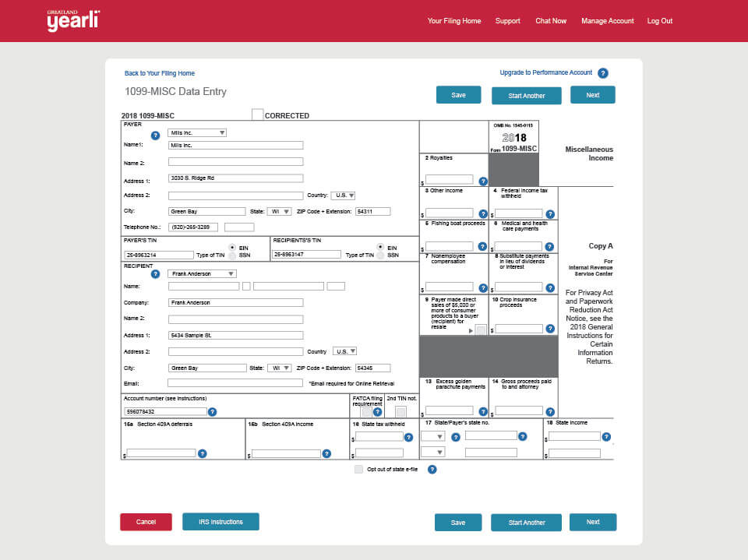Screen dimensions: 748x560
Task: Open Manage Account in top navigation
Action: click(607, 21)
